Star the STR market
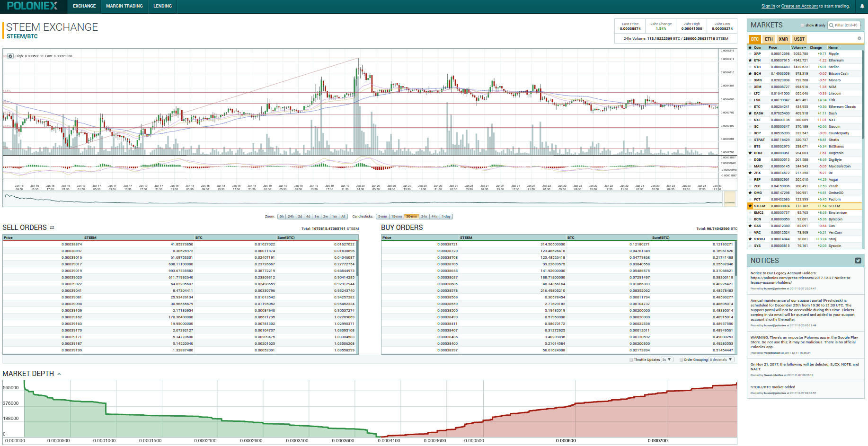The width and height of the screenshot is (868, 446). click(x=750, y=67)
